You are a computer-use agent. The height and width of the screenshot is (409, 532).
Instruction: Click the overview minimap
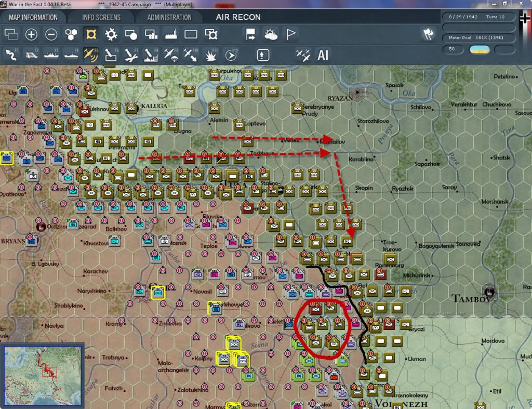[x=43, y=375]
